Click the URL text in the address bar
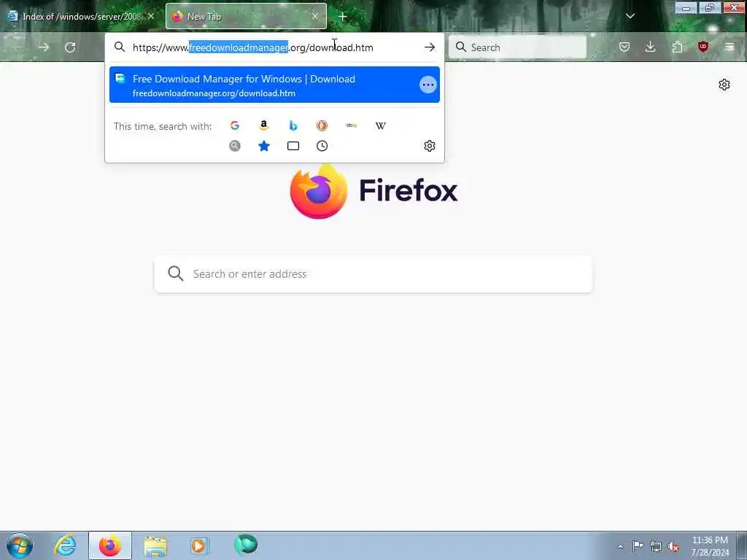 tap(253, 47)
